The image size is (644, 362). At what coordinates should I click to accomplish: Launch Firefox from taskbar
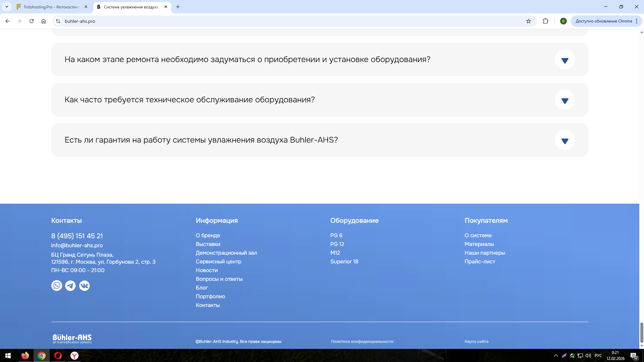(25, 356)
